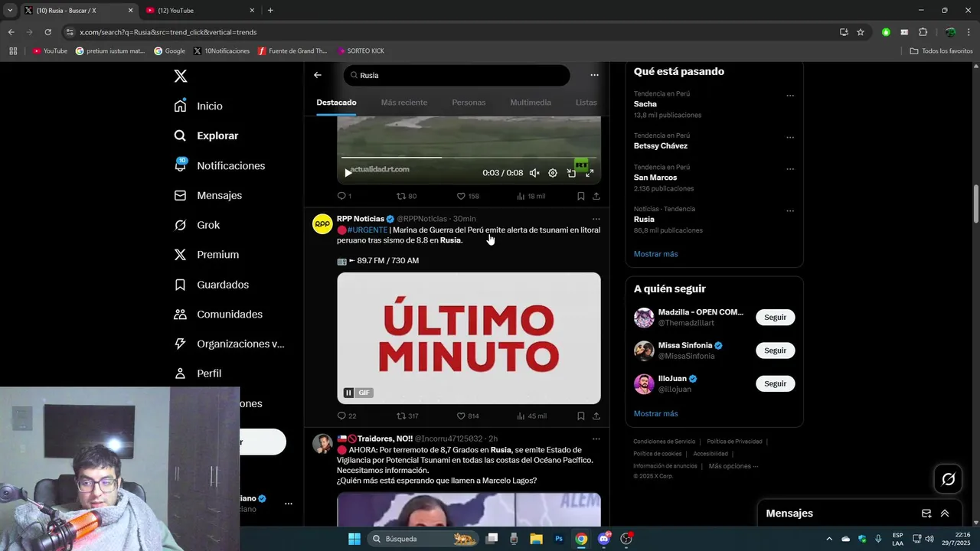Open more options on Traidores, NO!! post
This screenshot has height=551, width=980.
coord(596,439)
